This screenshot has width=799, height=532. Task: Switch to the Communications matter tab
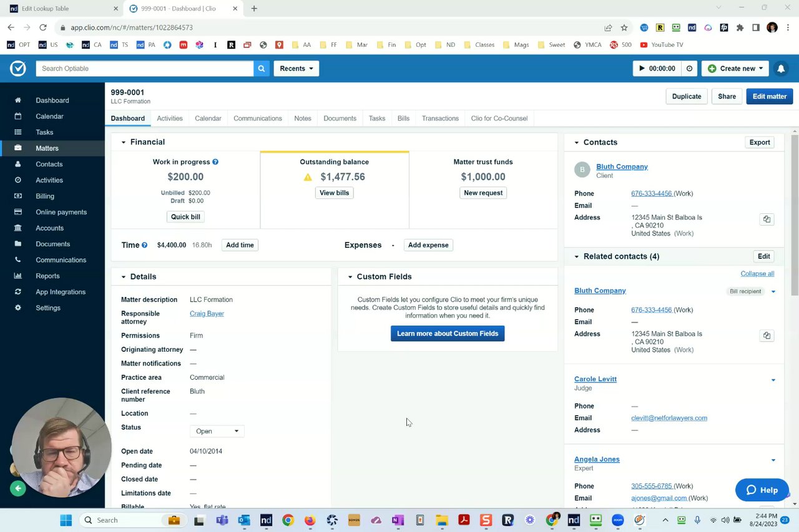coord(258,118)
